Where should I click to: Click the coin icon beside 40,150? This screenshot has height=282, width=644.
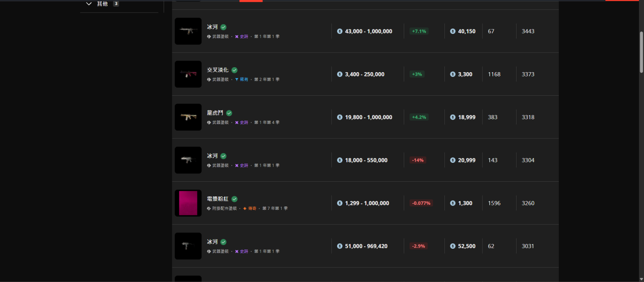coord(453,31)
